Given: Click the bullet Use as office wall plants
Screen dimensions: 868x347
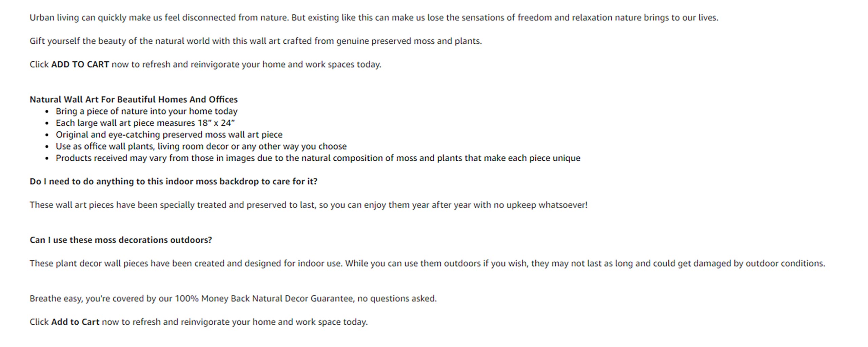Looking at the screenshot, I should click(x=201, y=146).
